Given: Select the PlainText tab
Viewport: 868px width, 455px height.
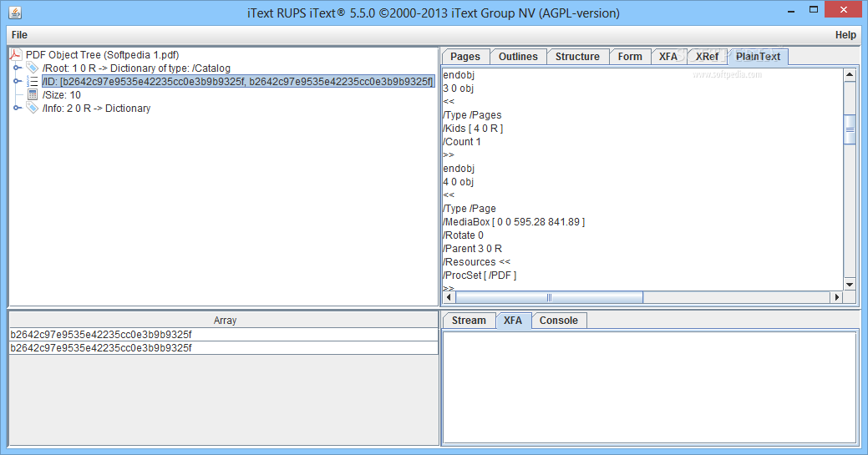Looking at the screenshot, I should 758,57.
